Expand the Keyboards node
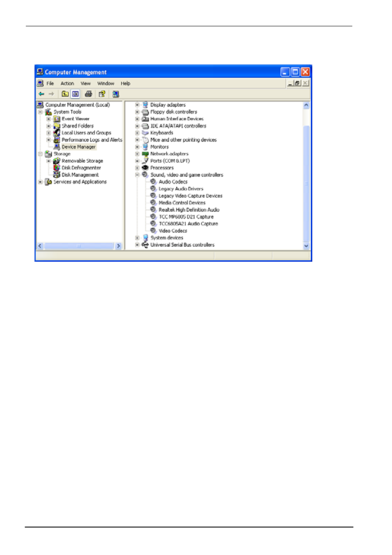 click(137, 133)
